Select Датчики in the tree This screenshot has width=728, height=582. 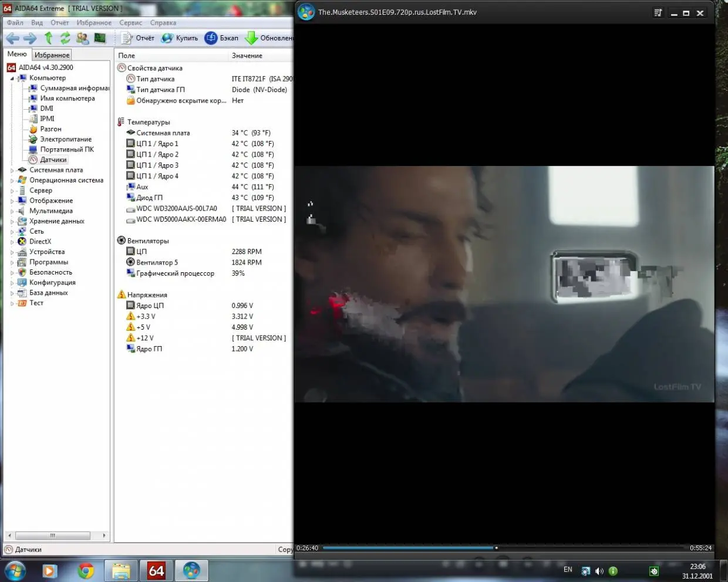click(x=53, y=160)
